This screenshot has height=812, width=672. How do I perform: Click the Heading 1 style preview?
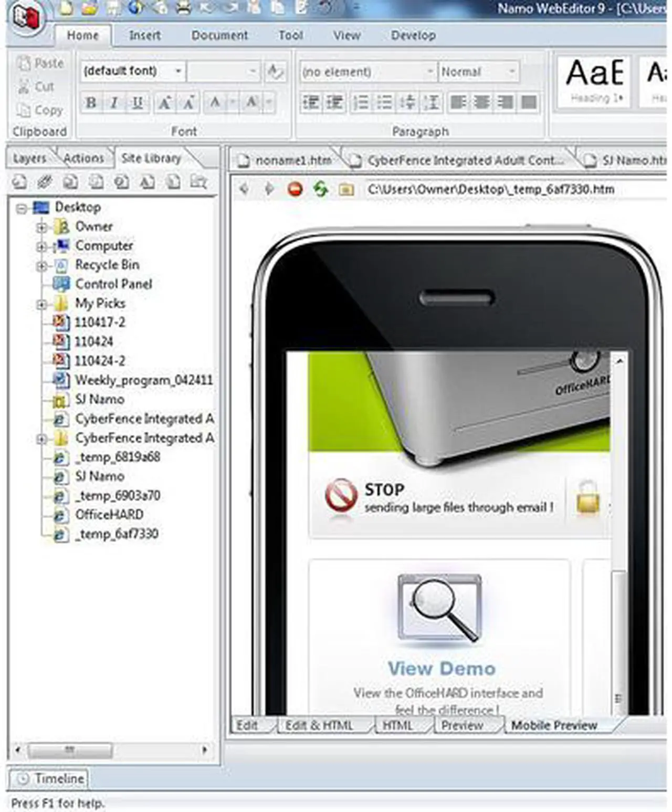[595, 81]
